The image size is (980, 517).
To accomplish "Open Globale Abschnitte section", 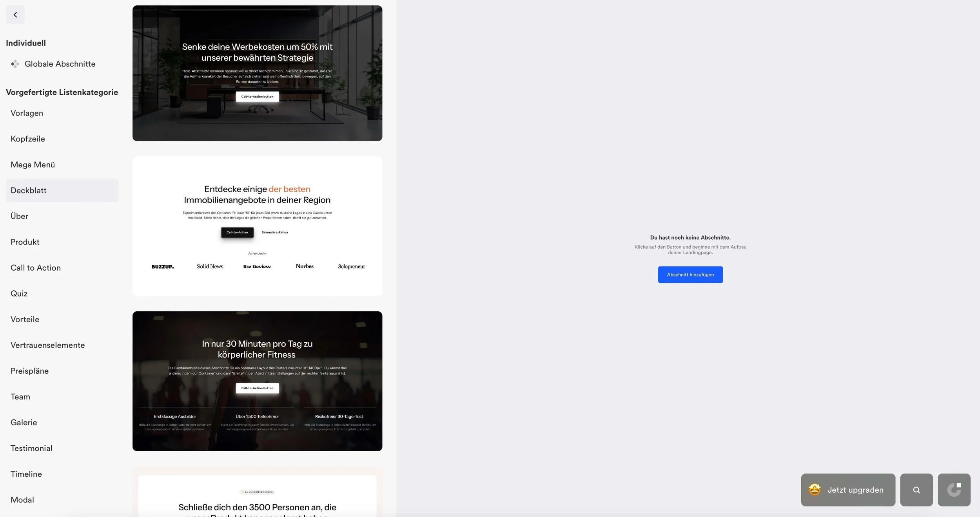I will [x=60, y=64].
